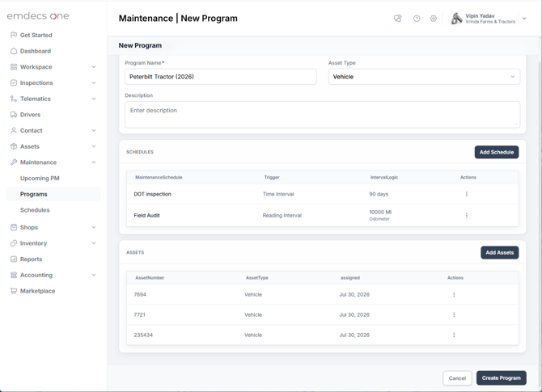Screen dimensions: 542x392
Task: Collapse the Maintenance sidebar section
Action: (x=94, y=162)
